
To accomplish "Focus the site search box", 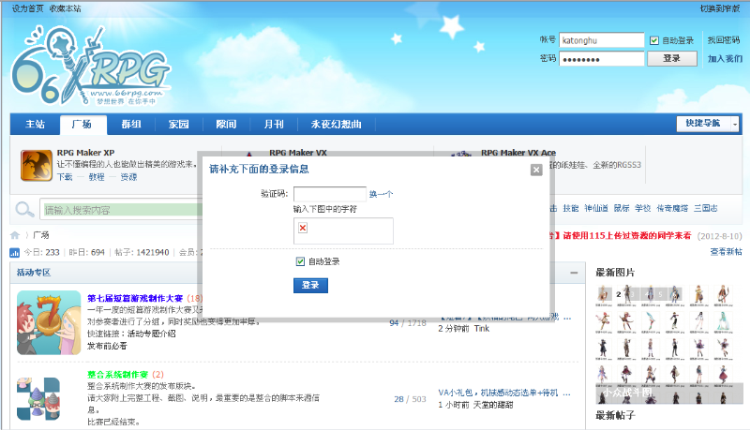I will pyautogui.click(x=122, y=210).
